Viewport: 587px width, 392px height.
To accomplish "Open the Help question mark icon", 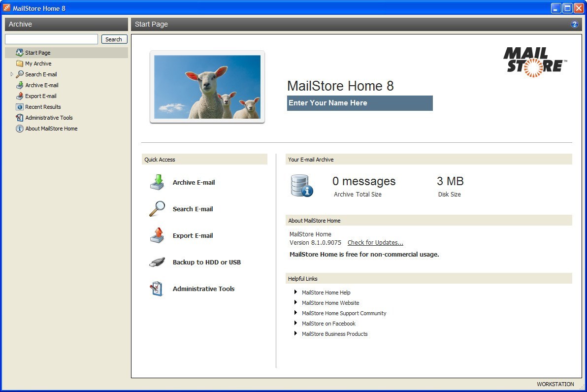I will [573, 24].
